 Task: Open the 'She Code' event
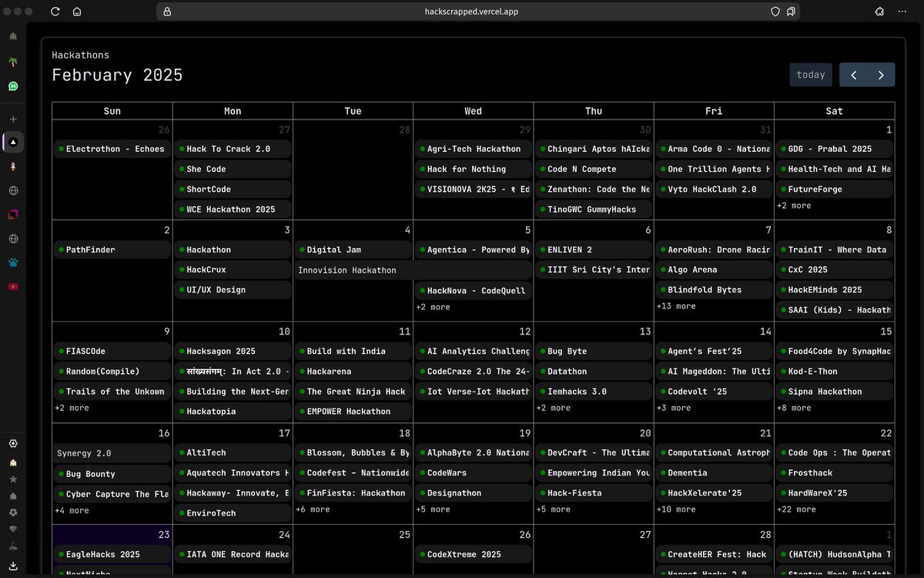click(x=233, y=169)
